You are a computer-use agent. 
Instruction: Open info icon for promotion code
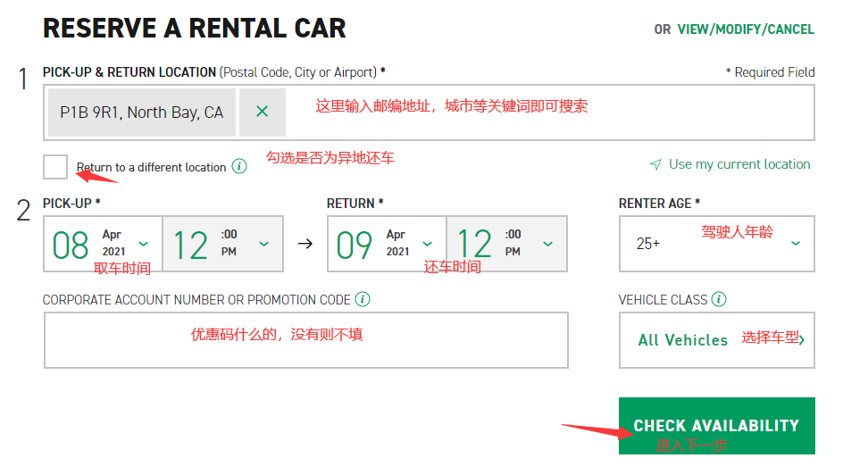coord(363,299)
